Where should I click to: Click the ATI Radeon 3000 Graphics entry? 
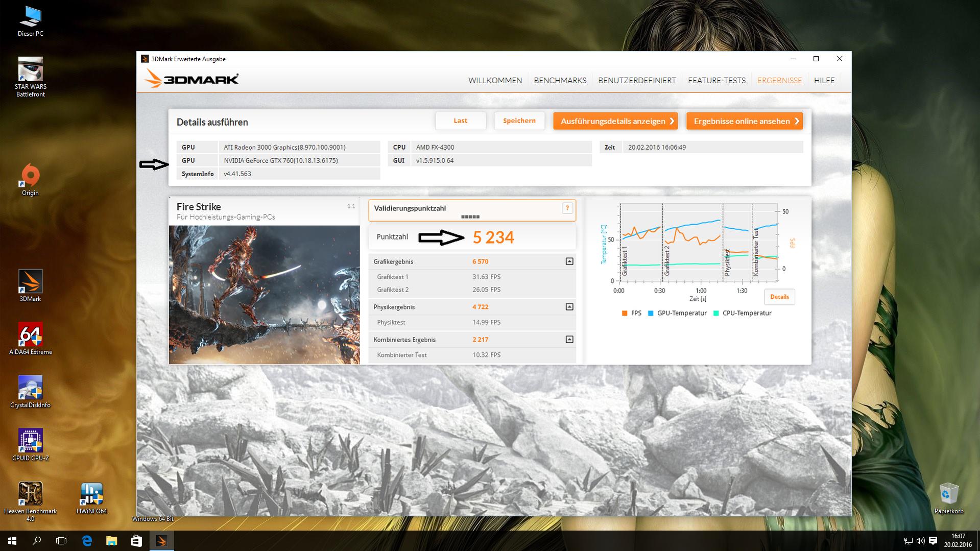[x=284, y=147]
